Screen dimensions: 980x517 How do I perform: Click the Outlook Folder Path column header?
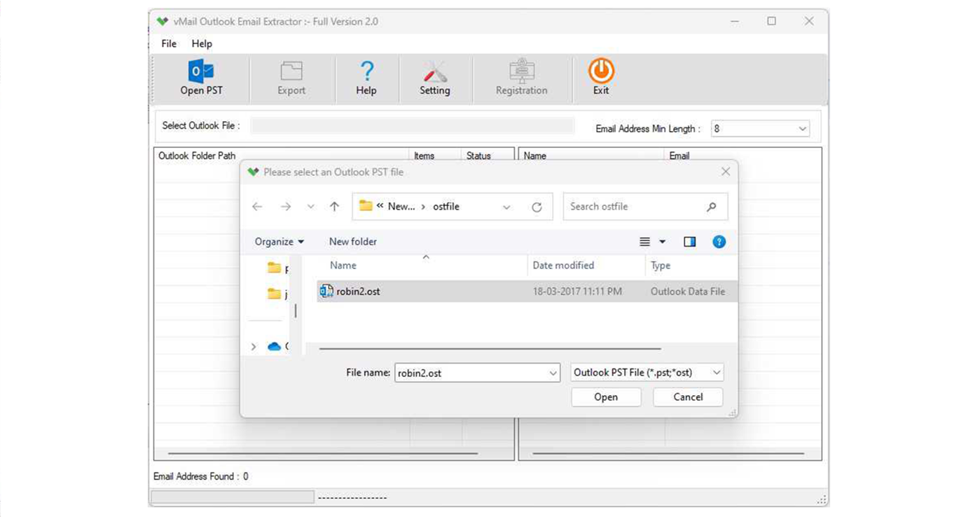click(x=197, y=156)
